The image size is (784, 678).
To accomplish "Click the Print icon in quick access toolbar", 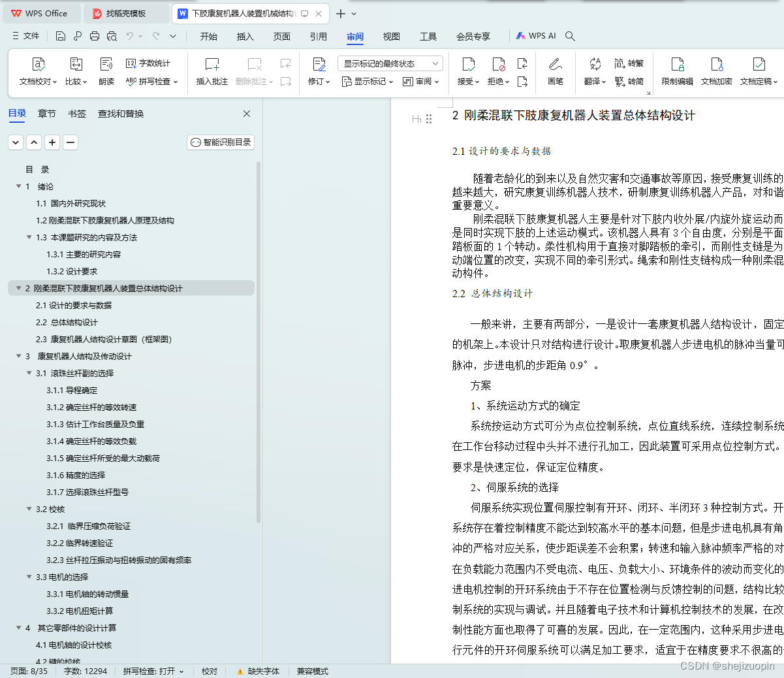I will pos(95,36).
